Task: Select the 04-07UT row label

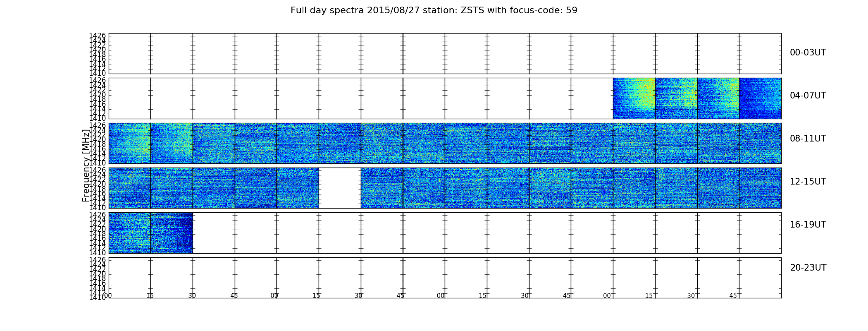Action: pyautogui.click(x=808, y=96)
